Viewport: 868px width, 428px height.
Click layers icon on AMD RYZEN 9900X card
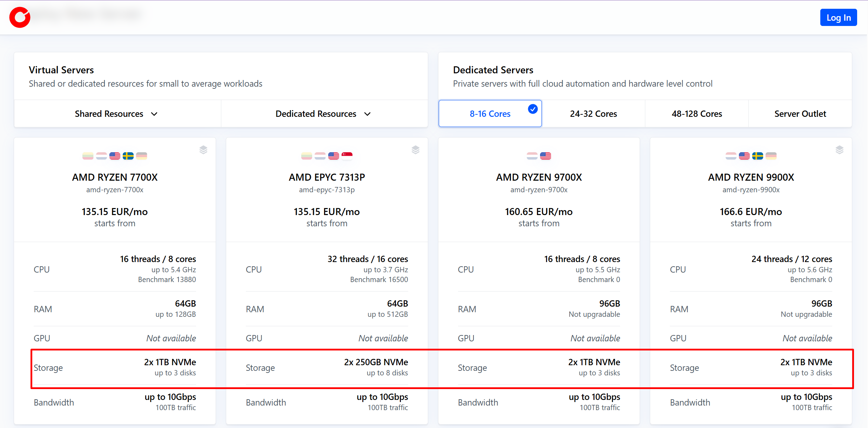tap(840, 150)
